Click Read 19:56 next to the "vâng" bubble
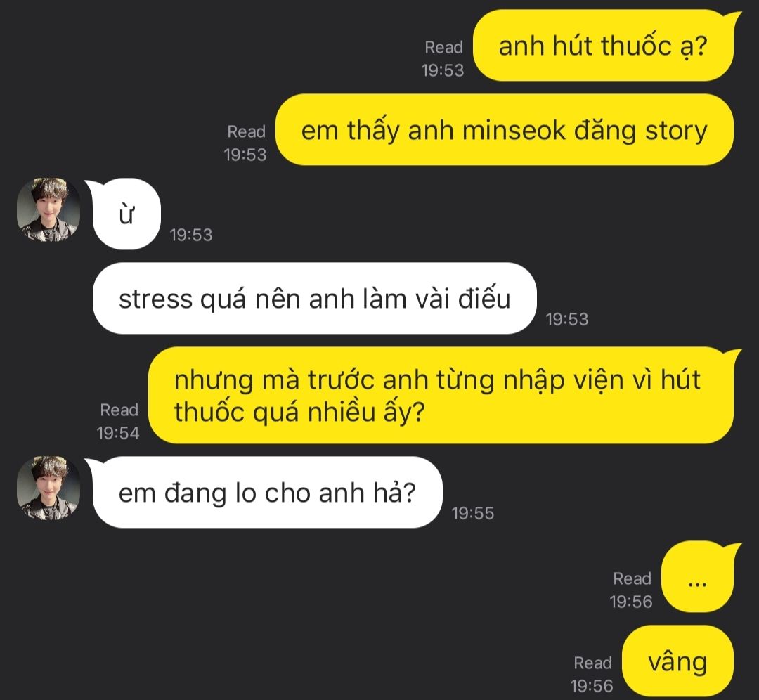Screen dimensions: 759x700 pyautogui.click(x=592, y=674)
